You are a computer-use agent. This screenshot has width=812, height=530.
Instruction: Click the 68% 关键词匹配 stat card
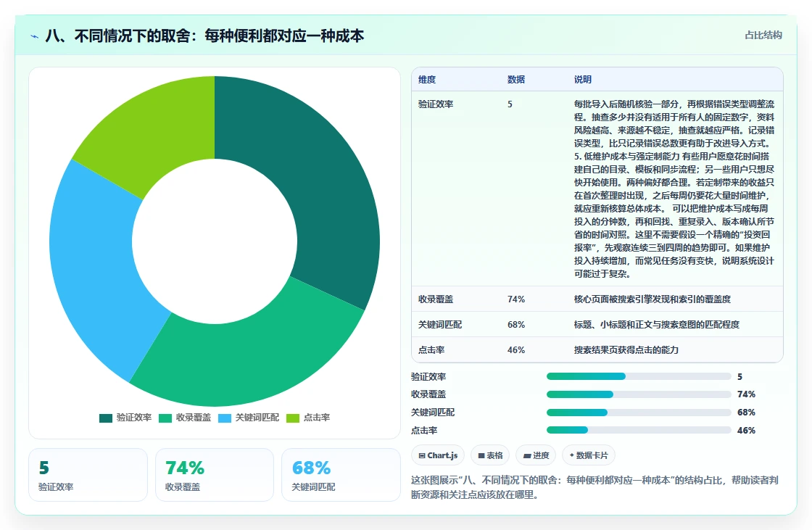click(x=341, y=475)
